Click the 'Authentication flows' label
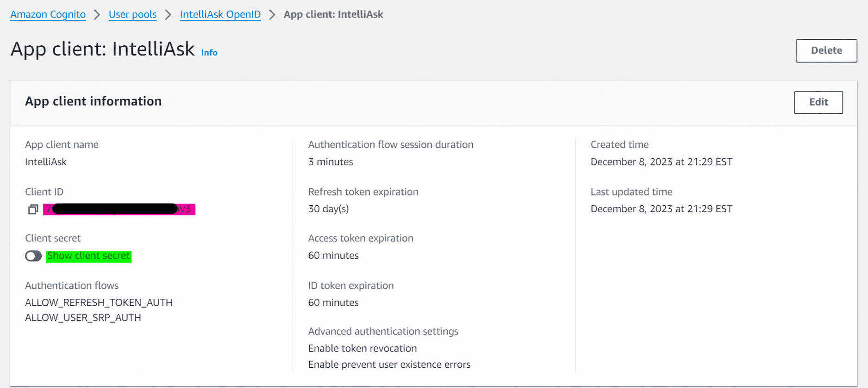The width and height of the screenshot is (868, 388). 72,286
